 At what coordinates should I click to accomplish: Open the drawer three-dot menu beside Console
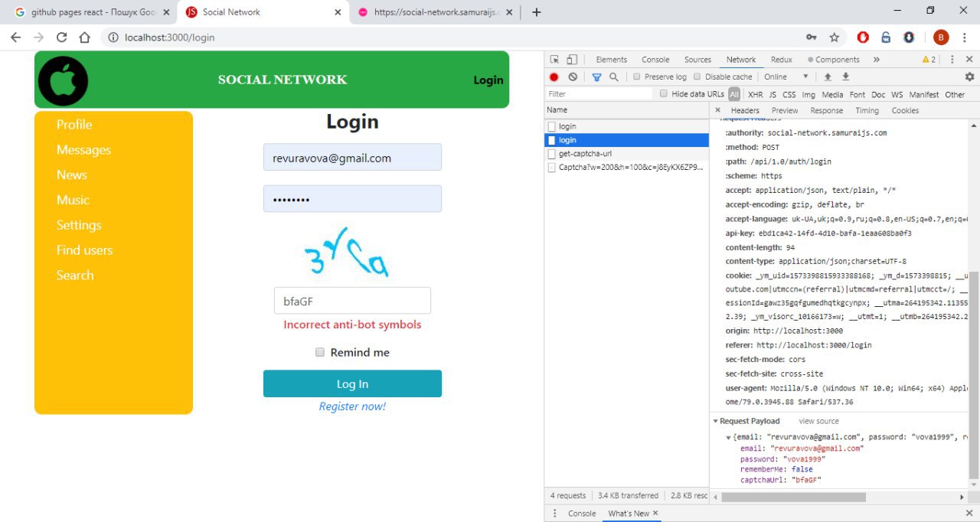pyautogui.click(x=555, y=514)
